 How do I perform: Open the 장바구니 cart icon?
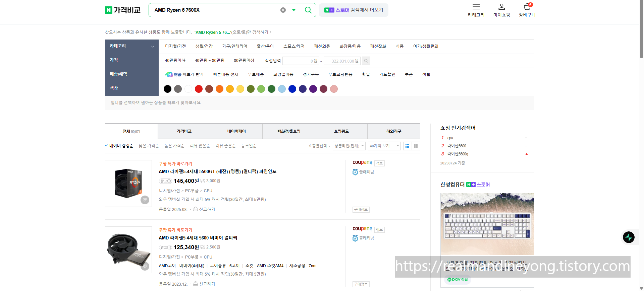[527, 7]
